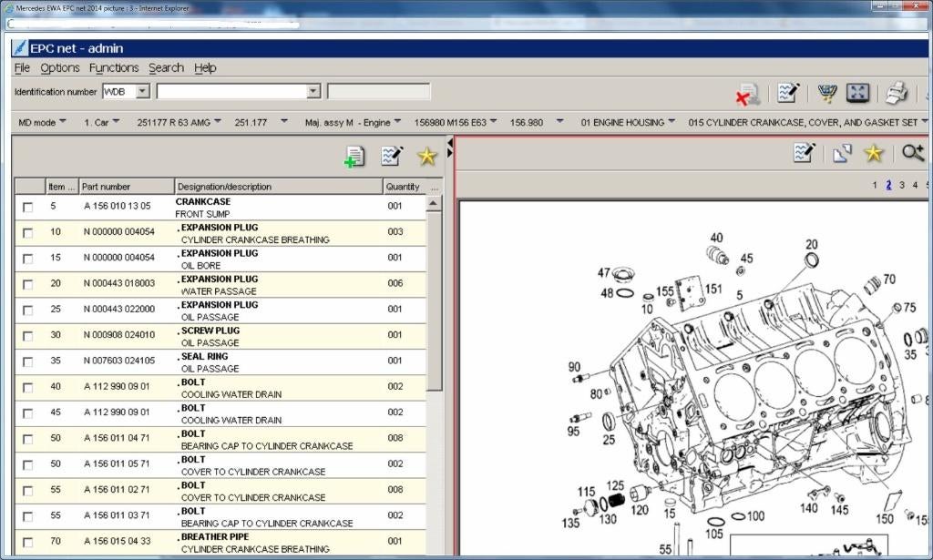This screenshot has width=933, height=560.
Task: Zoom into the diagram using the magnifier icon
Action: point(912,153)
